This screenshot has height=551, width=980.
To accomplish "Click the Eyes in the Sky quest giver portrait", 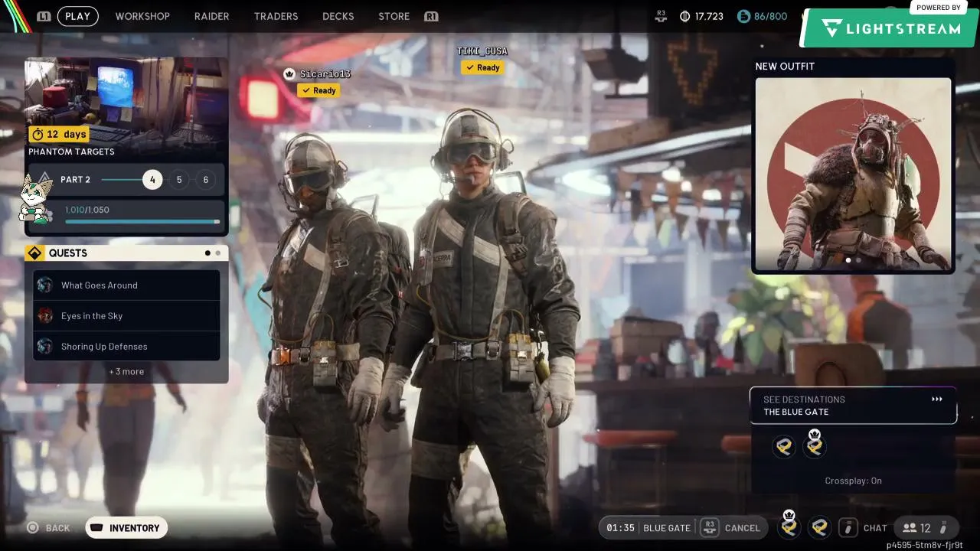I will (x=45, y=316).
